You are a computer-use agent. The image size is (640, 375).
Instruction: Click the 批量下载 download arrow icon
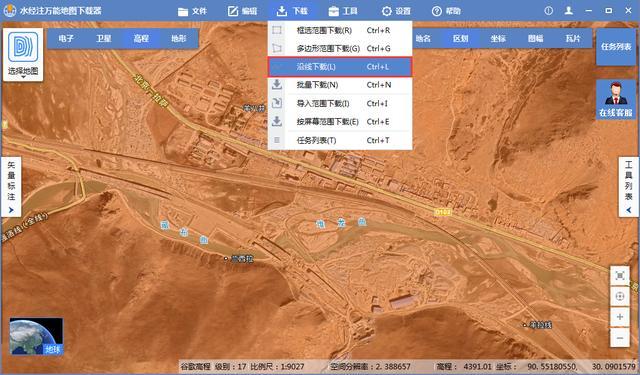point(277,84)
